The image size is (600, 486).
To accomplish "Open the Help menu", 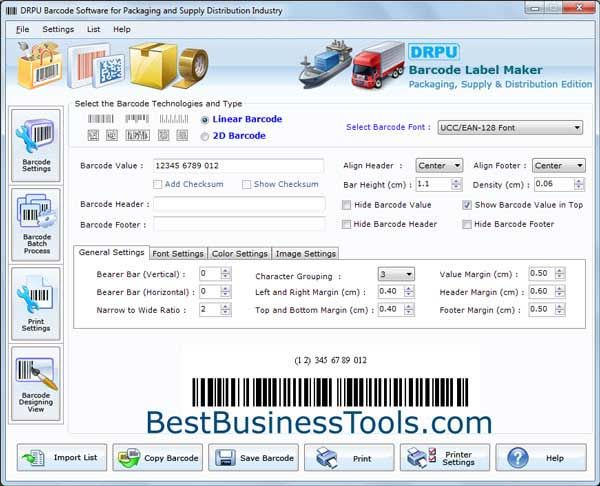I will (x=122, y=29).
